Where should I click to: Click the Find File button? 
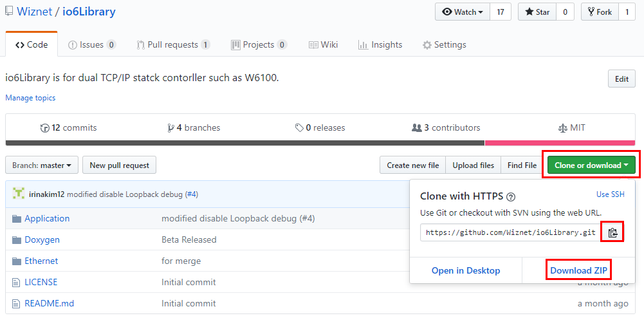pos(522,165)
